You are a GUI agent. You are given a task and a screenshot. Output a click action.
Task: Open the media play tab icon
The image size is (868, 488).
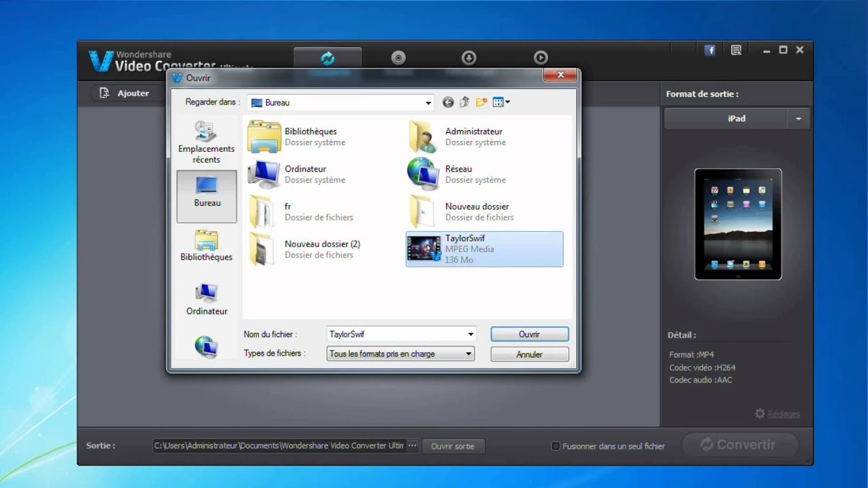(x=540, y=58)
